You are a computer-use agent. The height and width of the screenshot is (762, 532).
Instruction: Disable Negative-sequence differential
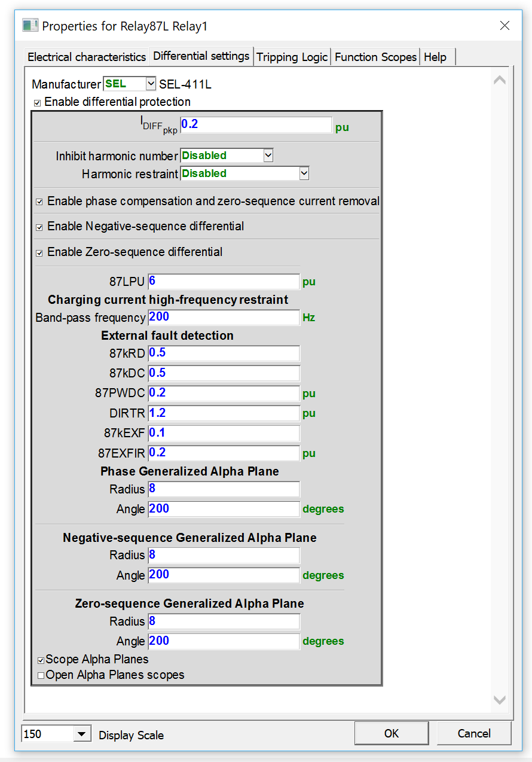coord(39,227)
